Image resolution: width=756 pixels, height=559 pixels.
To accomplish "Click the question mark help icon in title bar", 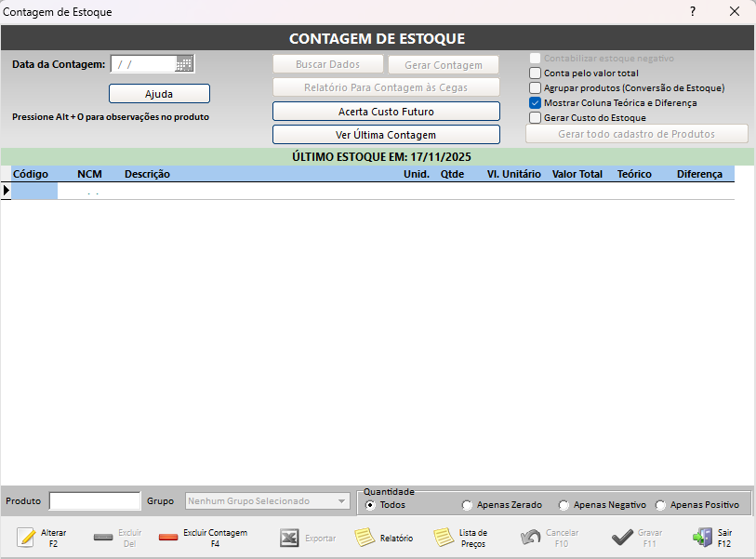I will coord(692,11).
